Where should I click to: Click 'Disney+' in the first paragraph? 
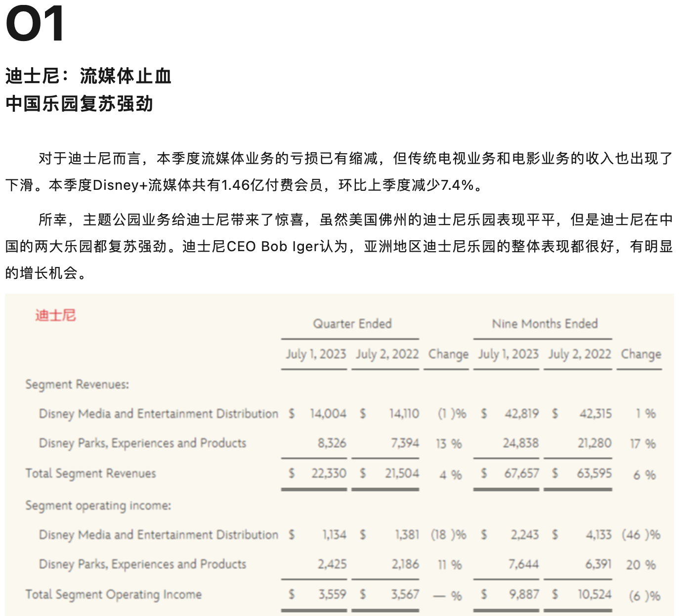tap(120, 185)
